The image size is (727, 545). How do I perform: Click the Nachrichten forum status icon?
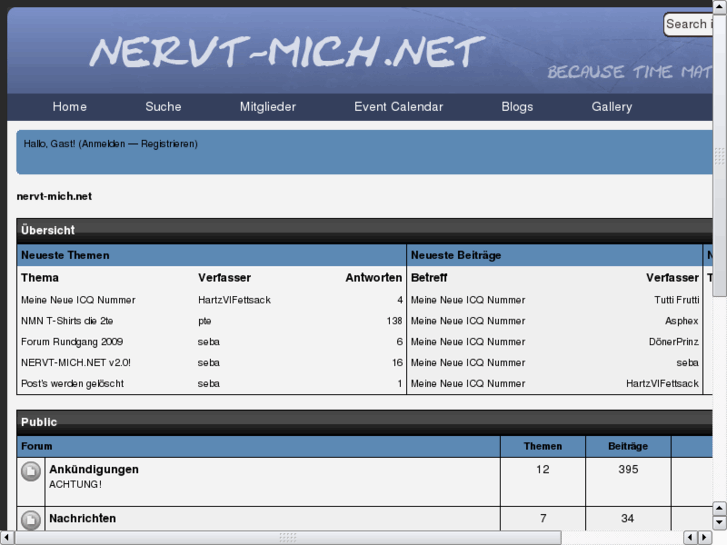[x=31, y=520]
